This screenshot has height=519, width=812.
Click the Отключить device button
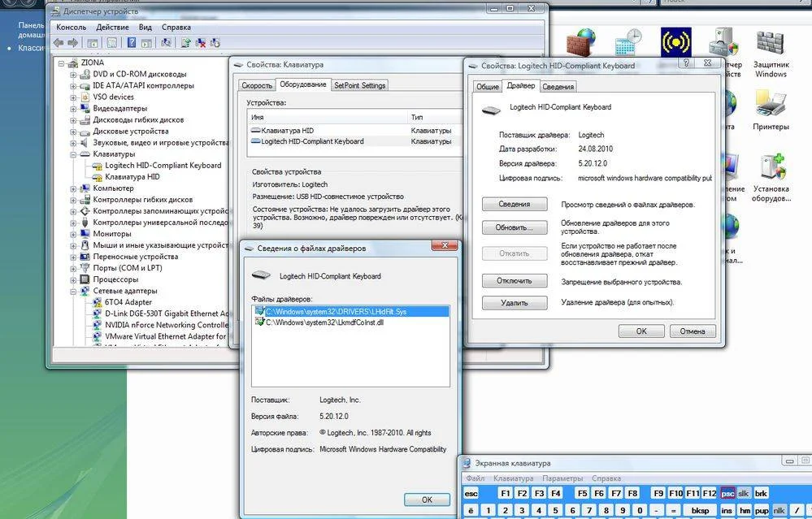pyautogui.click(x=515, y=280)
